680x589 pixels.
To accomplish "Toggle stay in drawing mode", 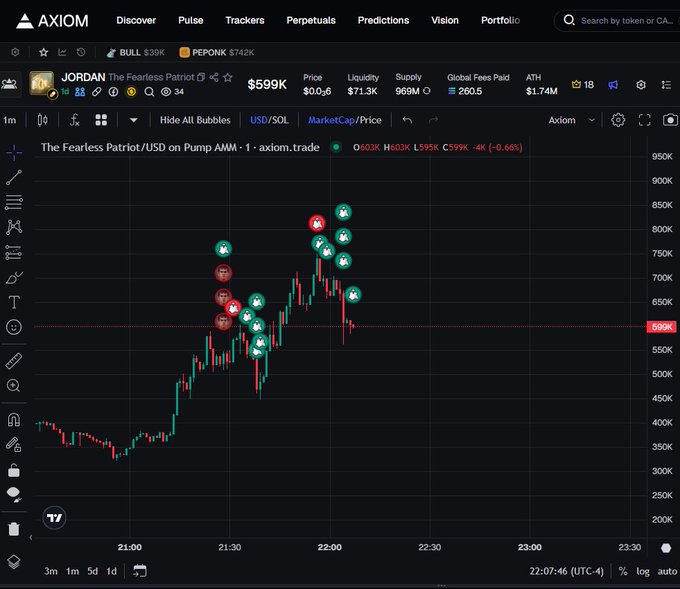I will point(14,445).
